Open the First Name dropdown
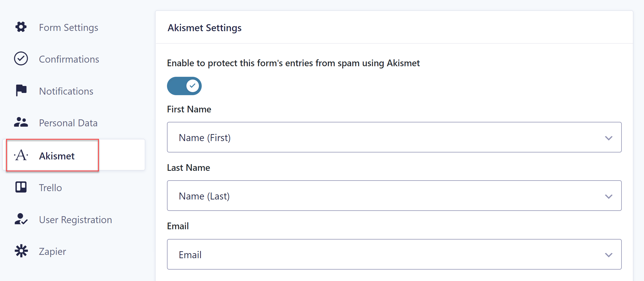 [394, 137]
